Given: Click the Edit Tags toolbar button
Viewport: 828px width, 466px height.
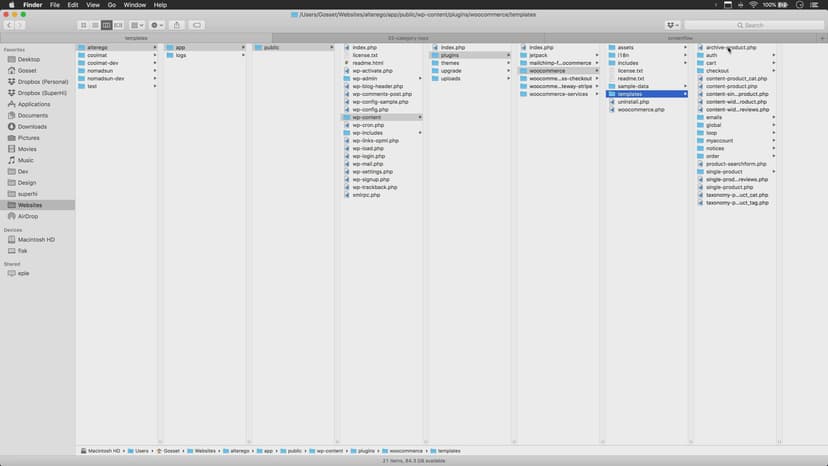Looking at the screenshot, I should [197, 25].
